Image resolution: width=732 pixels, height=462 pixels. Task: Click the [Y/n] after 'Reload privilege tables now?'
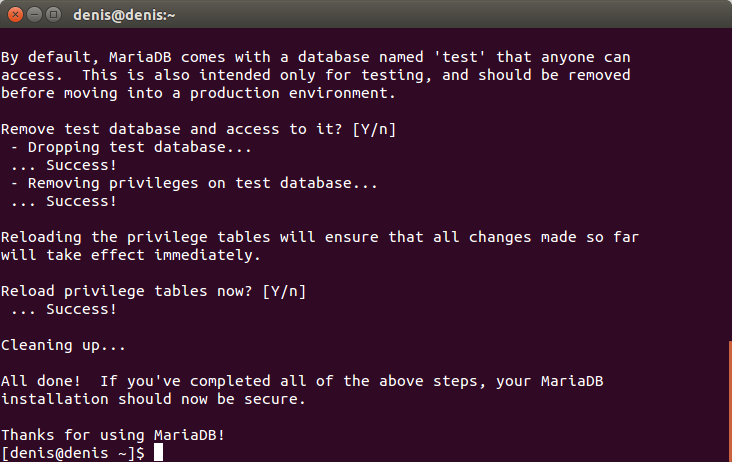pos(284,291)
